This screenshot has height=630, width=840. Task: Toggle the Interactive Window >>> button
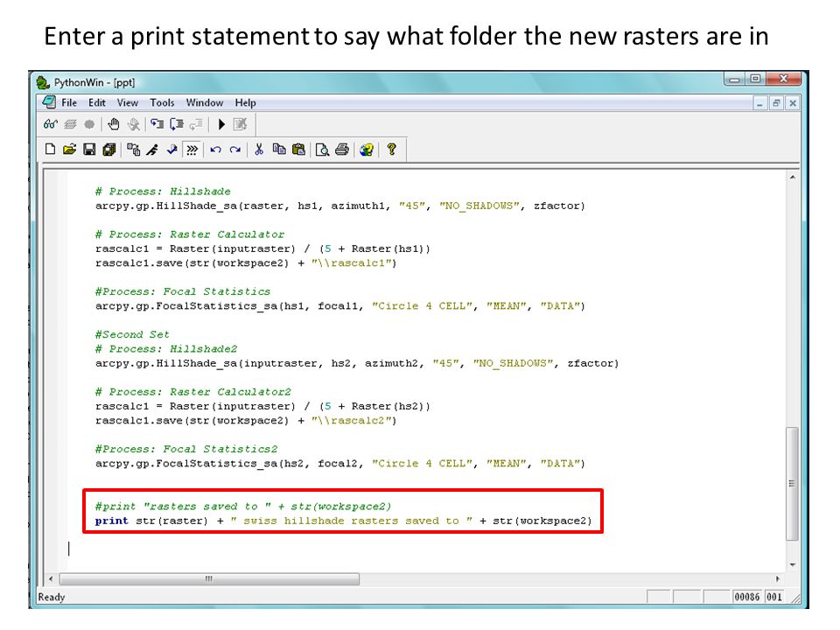[x=192, y=150]
